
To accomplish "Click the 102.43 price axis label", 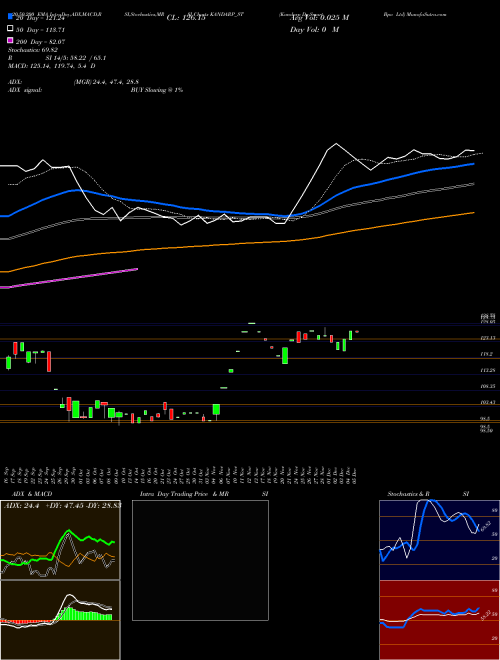I will (488, 402).
